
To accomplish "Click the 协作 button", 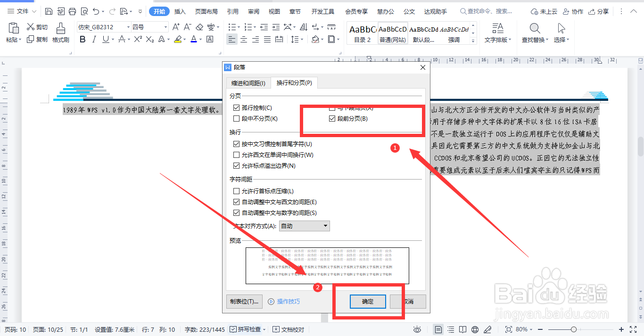I will click(572, 11).
